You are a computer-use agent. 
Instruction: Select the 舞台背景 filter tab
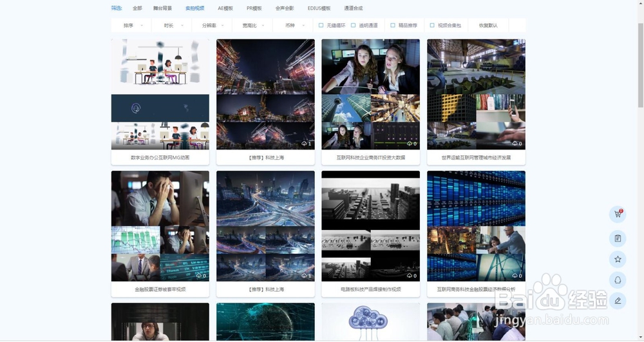163,8
